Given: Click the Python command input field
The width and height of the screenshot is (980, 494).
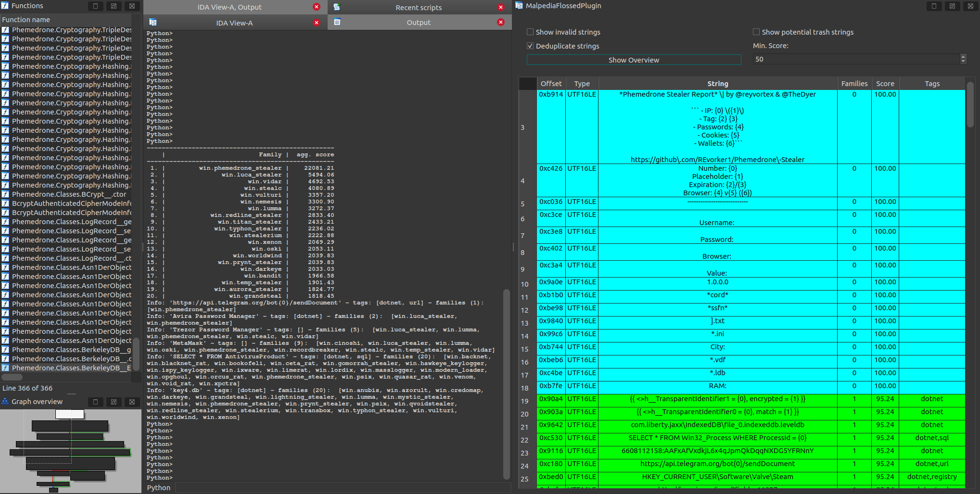Looking at the screenshot, I should (343, 488).
